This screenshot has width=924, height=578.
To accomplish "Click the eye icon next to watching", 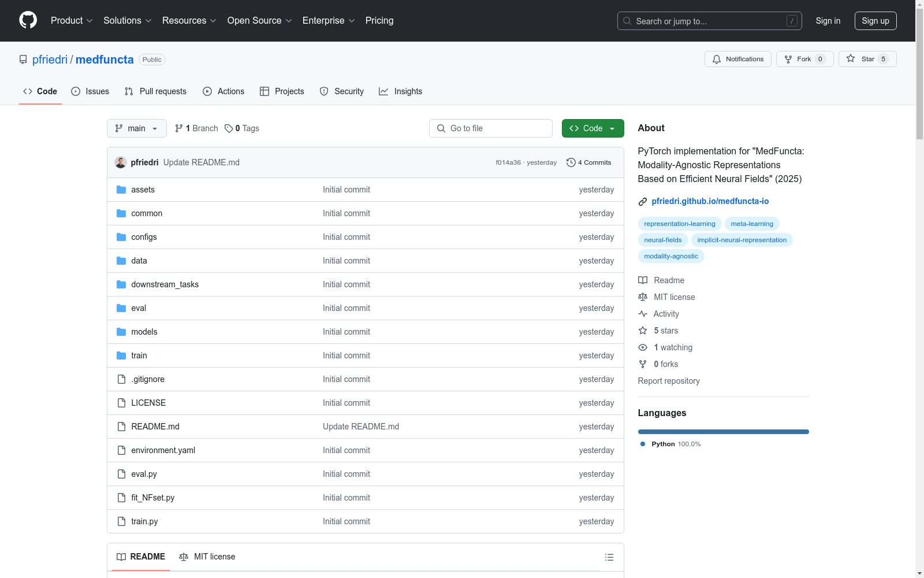I will 643,347.
